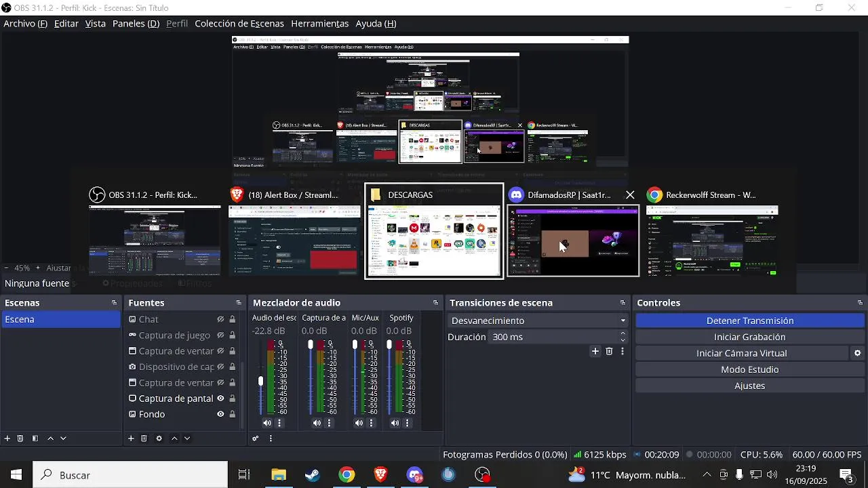Open options dots for Mic/Aux channel
Screen dimensions: 868x488
click(371, 423)
